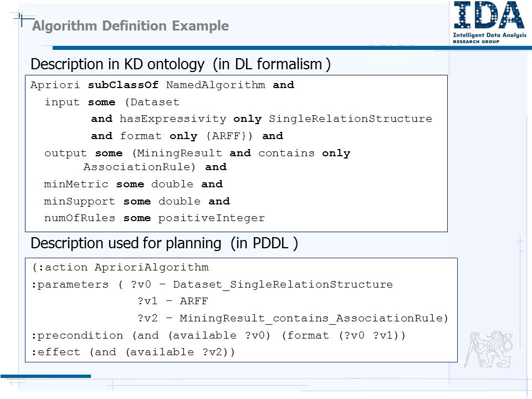532x399 pixels.
Task: Click the ':effect (and (available ?v2))' line
Action: [133, 352]
